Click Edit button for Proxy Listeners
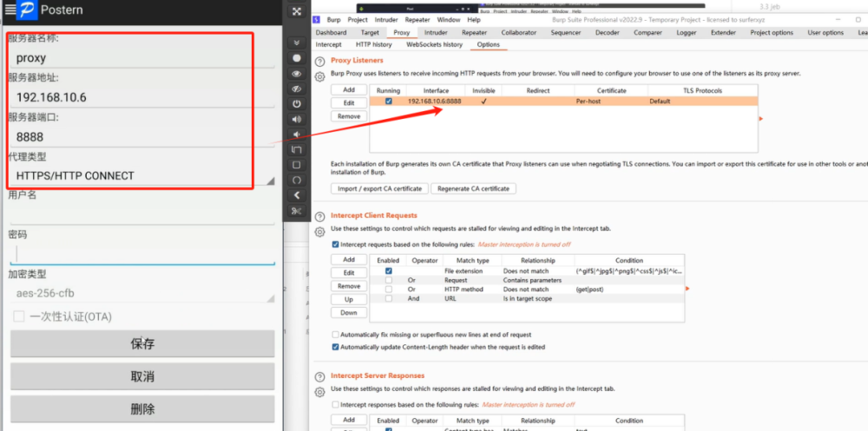The height and width of the screenshot is (431, 868). coord(349,103)
